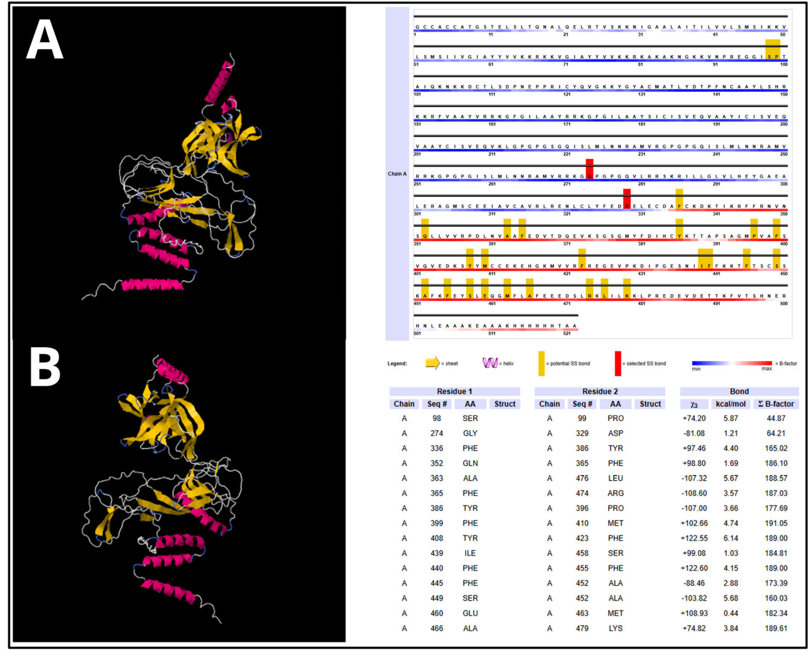Select the energy value 0.44 kcal/mol
Screen dimensions: 812x658
point(731,613)
